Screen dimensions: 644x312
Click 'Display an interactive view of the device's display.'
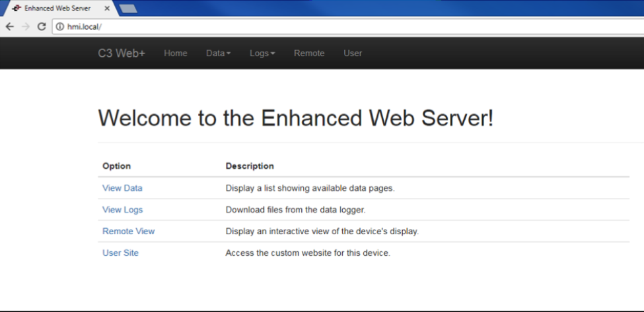pyautogui.click(x=322, y=232)
